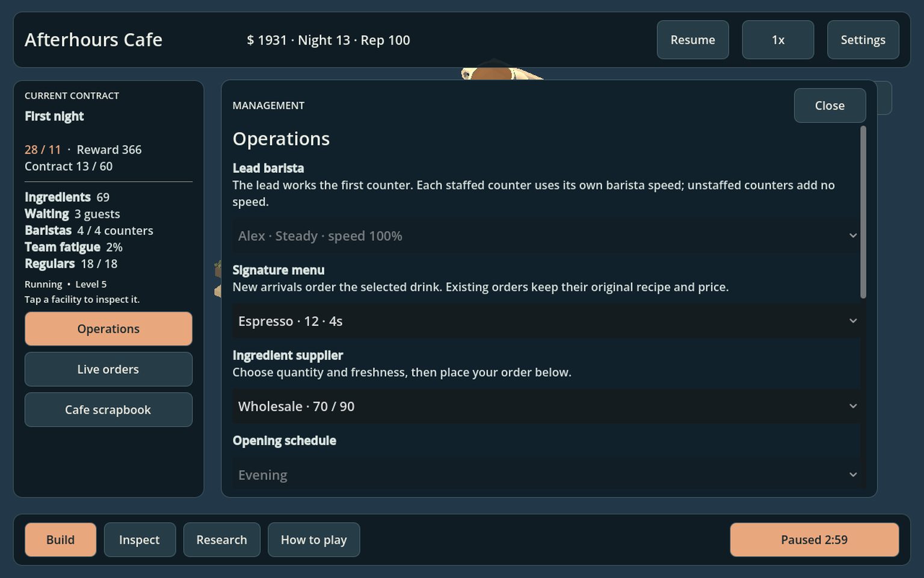Click the "28 / 11" contract progress value
This screenshot has width=924, height=578.
tap(43, 149)
